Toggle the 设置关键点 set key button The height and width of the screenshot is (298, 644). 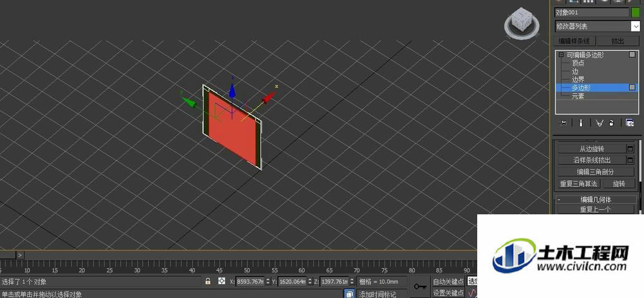448,293
